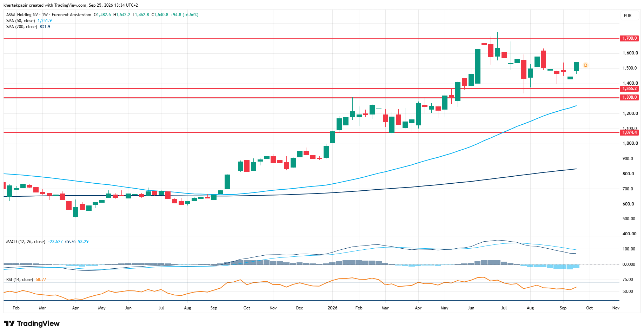Click the orange D dividend marker icon
Image resolution: width=644 pixels, height=334 pixels.
tap(585, 65)
